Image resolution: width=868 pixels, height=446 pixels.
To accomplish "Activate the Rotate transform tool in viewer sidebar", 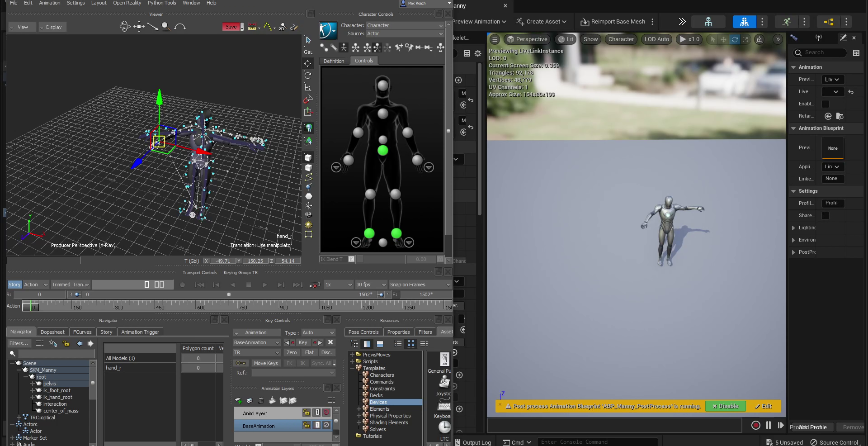I will click(308, 75).
